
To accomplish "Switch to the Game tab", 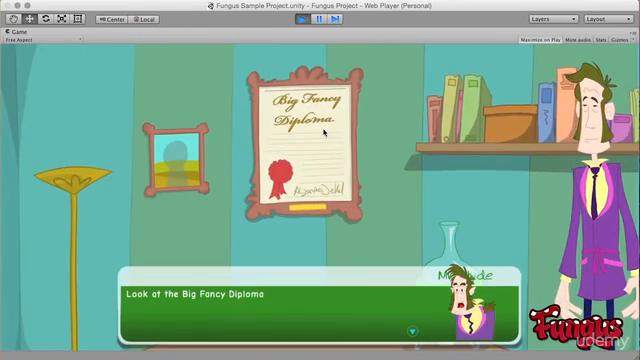I will 16,32.
